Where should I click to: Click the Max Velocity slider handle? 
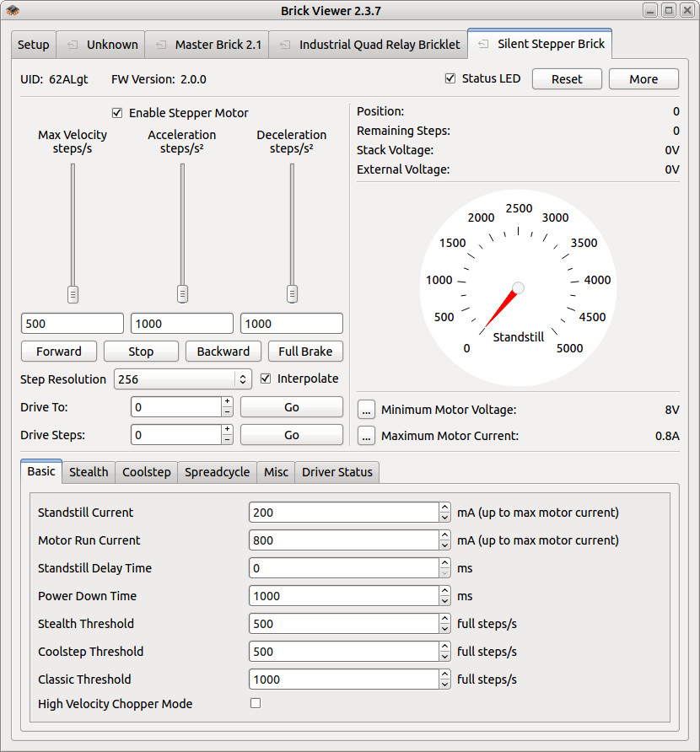point(73,294)
